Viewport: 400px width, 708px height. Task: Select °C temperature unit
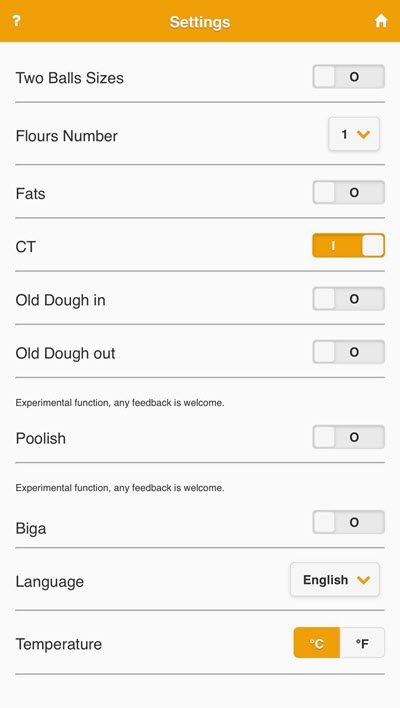(316, 643)
